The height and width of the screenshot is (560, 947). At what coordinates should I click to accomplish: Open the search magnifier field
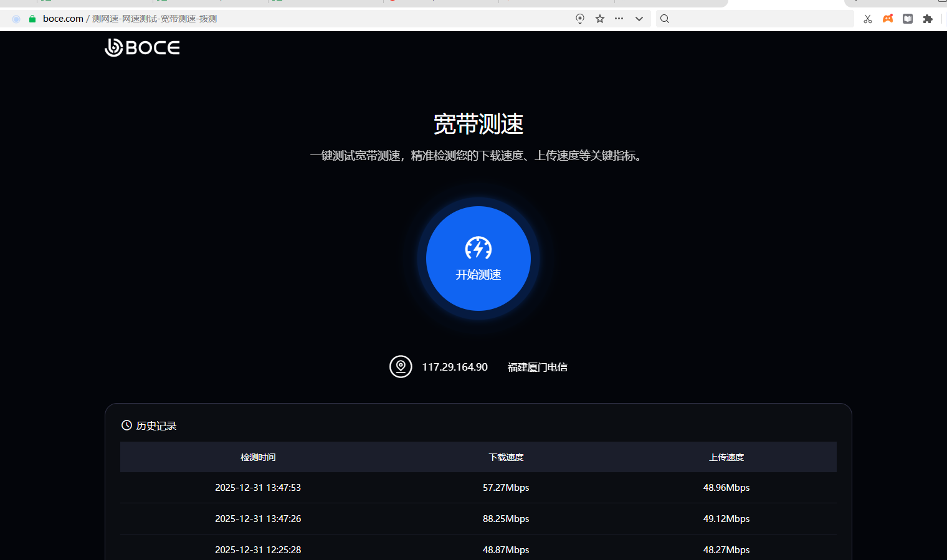[664, 19]
